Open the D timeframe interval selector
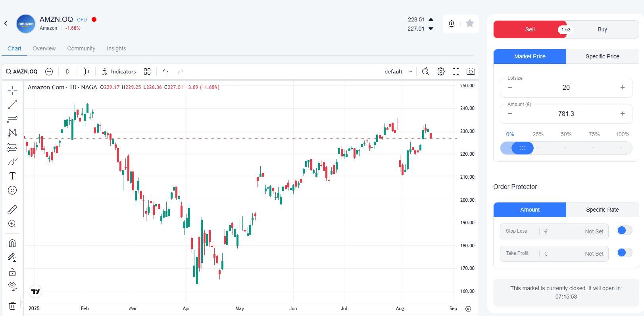The image size is (644, 316). coord(67,71)
